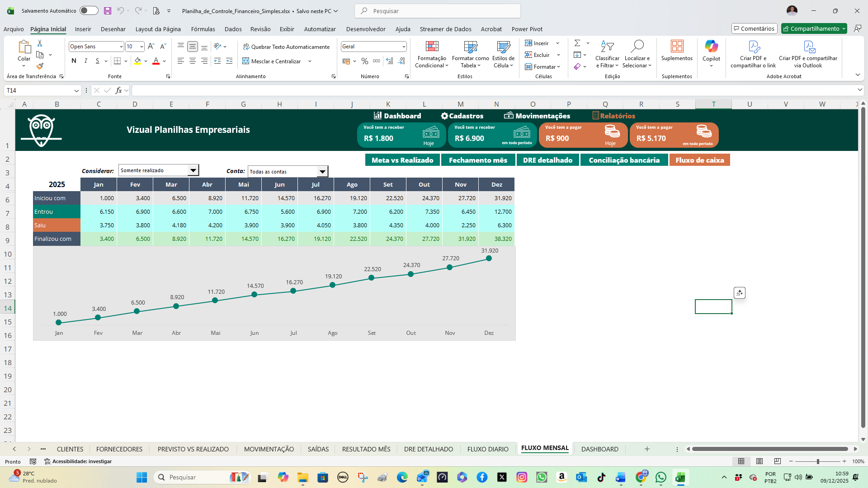Click the Windows Start button
Image resolution: width=868 pixels, height=488 pixels.
click(142, 477)
